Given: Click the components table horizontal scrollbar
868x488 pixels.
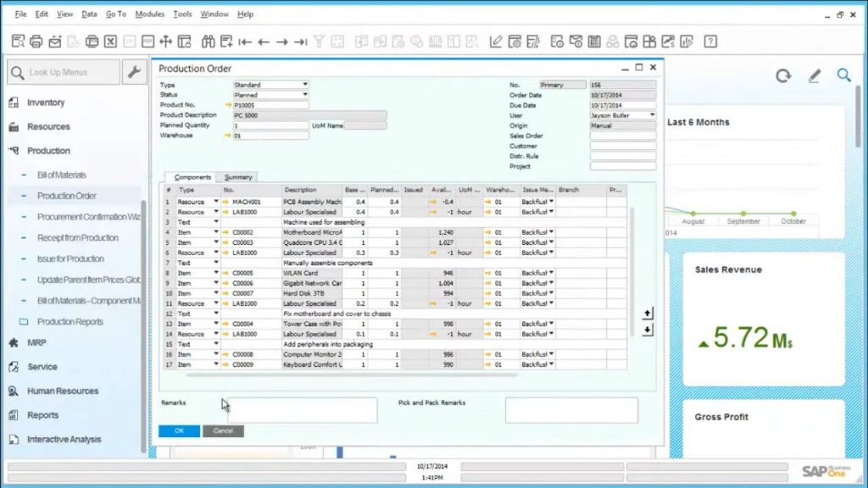Looking at the screenshot, I should tap(352, 374).
